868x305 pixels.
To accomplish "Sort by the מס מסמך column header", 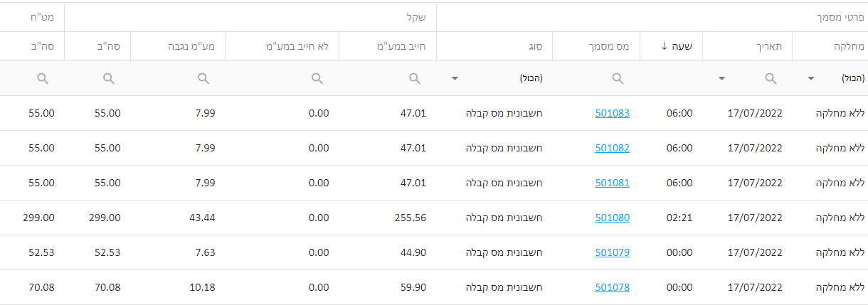I will click(596, 46).
